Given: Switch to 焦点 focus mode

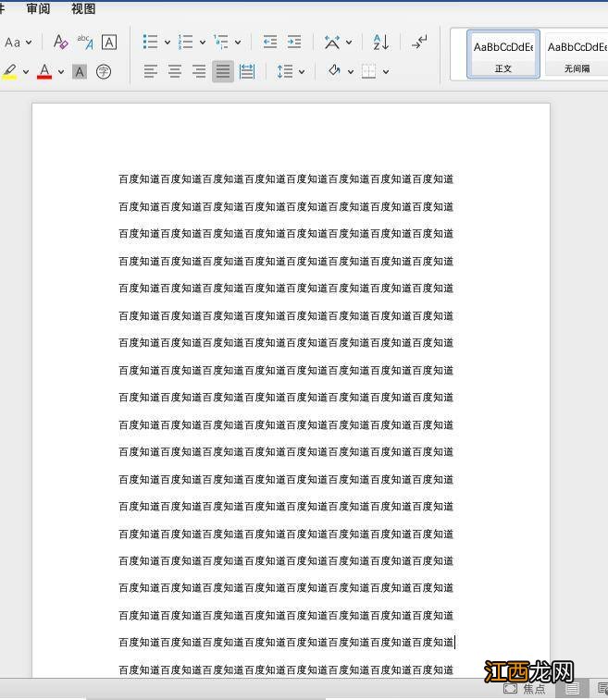Looking at the screenshot, I should pos(534,689).
